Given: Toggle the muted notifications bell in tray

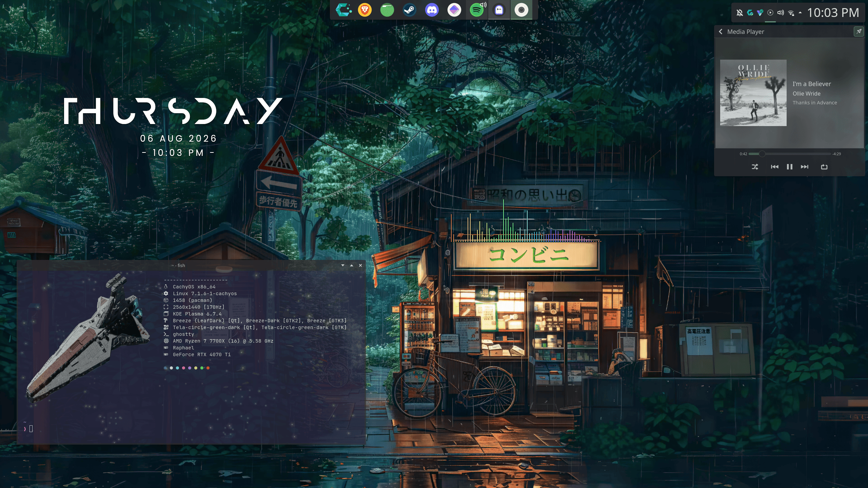Looking at the screenshot, I should click(x=740, y=13).
